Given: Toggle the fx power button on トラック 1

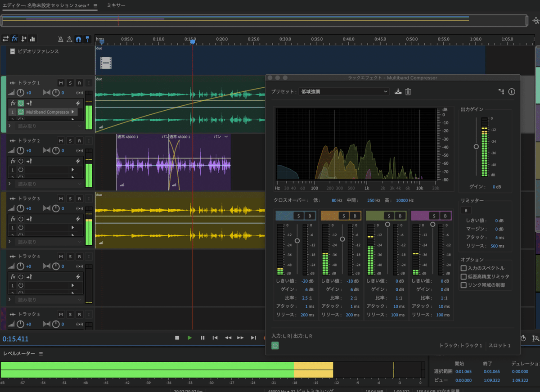Looking at the screenshot, I should [21, 103].
